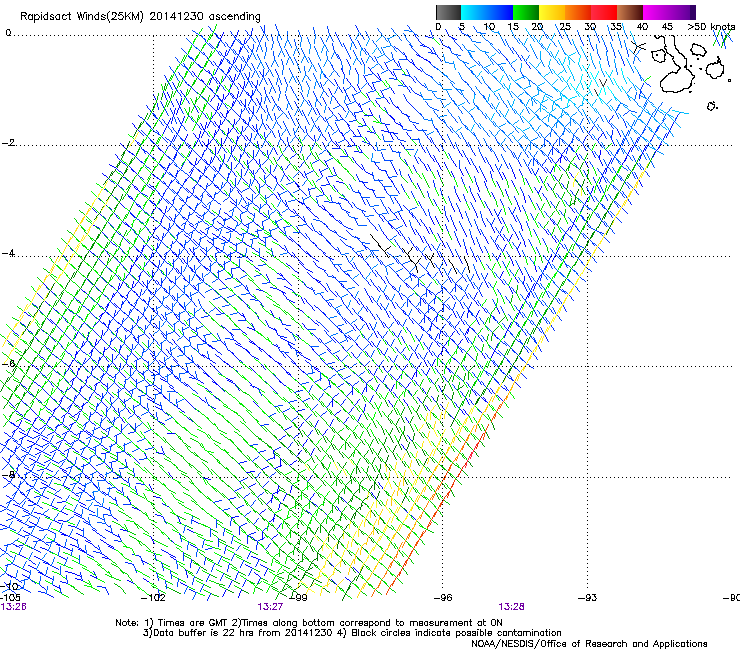
Task: Click the longitude label '-99' at the bottom
Action: tap(298, 598)
